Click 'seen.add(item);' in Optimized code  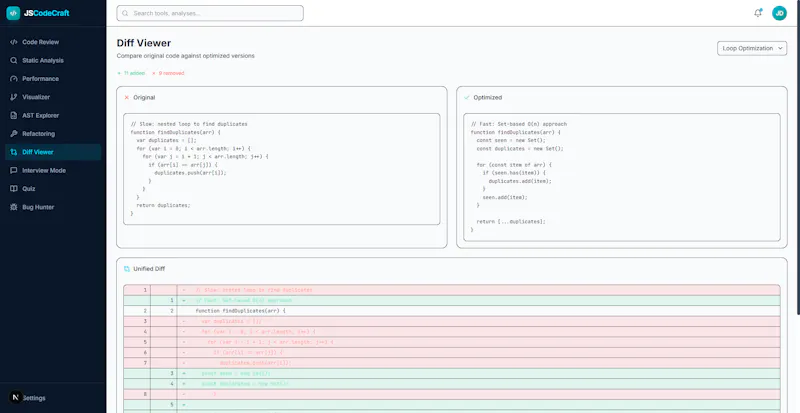pos(505,197)
